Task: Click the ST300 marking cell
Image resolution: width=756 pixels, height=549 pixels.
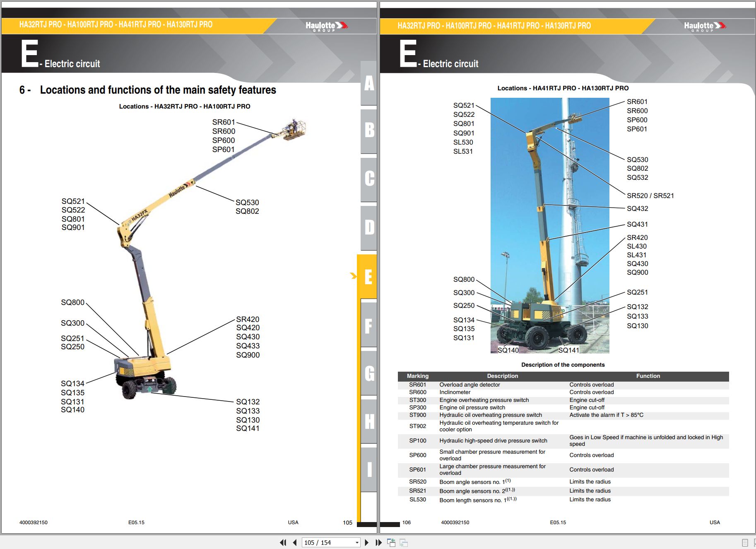Action: pos(418,400)
